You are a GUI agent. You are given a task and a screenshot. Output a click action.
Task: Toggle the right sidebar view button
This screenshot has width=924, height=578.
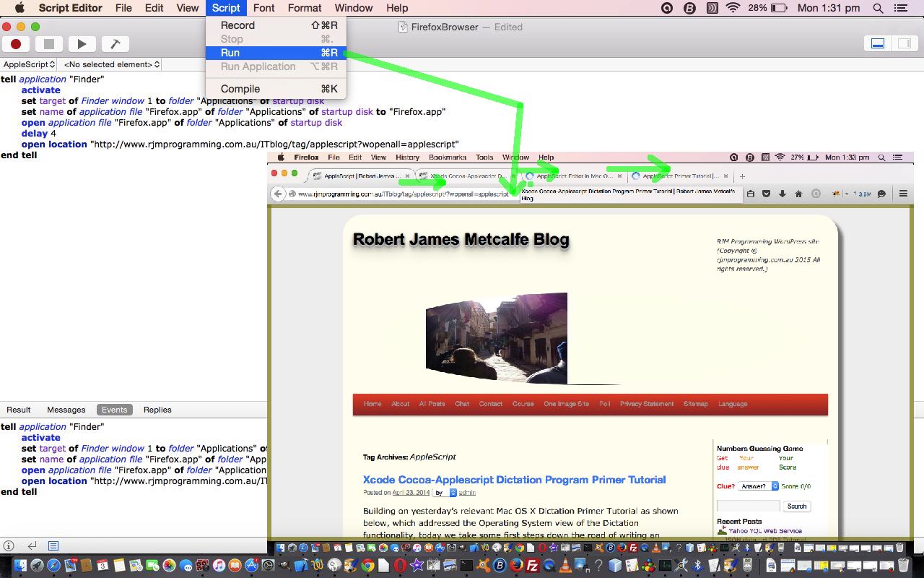pyautogui.click(x=904, y=43)
